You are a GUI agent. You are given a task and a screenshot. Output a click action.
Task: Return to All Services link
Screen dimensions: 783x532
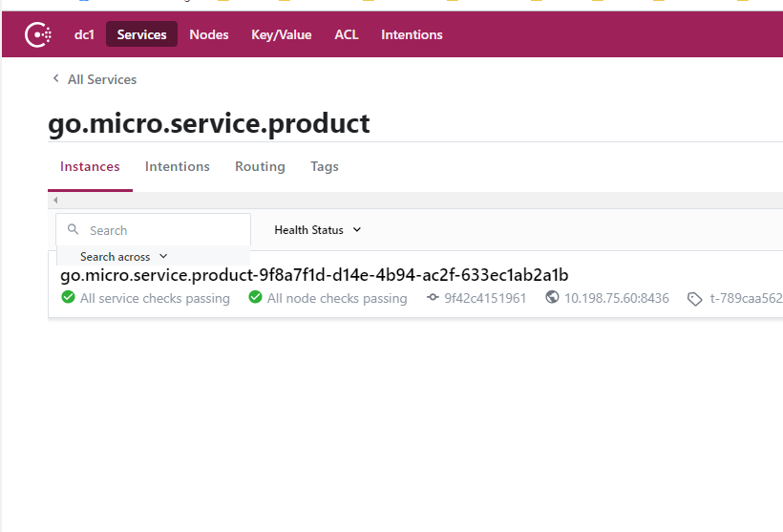tap(102, 79)
